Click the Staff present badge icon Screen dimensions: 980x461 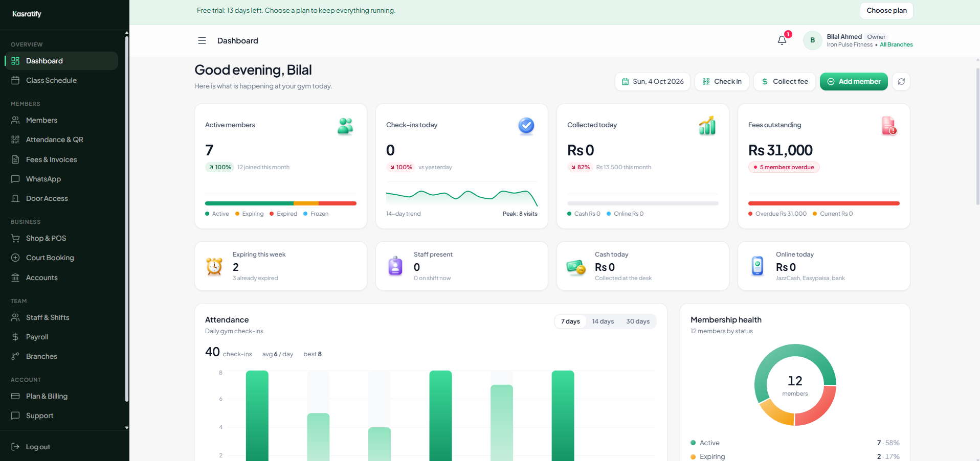pyautogui.click(x=395, y=266)
